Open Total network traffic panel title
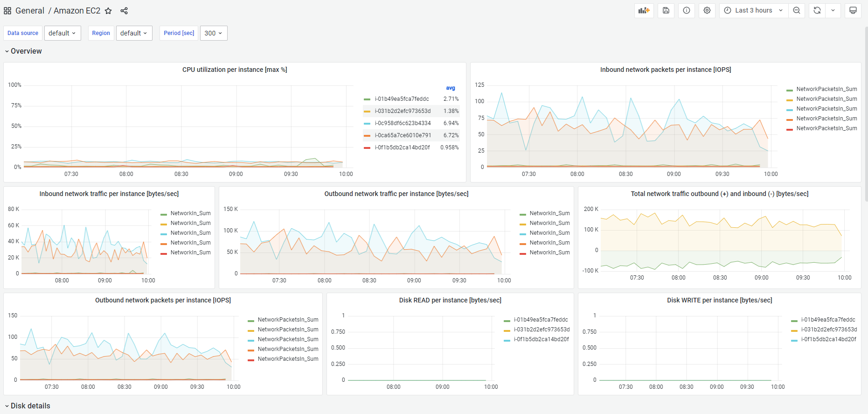The height and width of the screenshot is (414, 868). point(720,194)
